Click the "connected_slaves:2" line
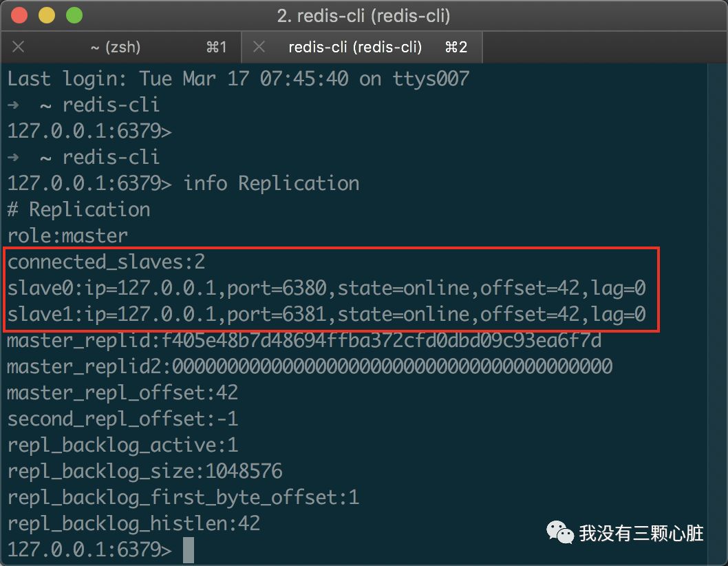 tap(106, 262)
